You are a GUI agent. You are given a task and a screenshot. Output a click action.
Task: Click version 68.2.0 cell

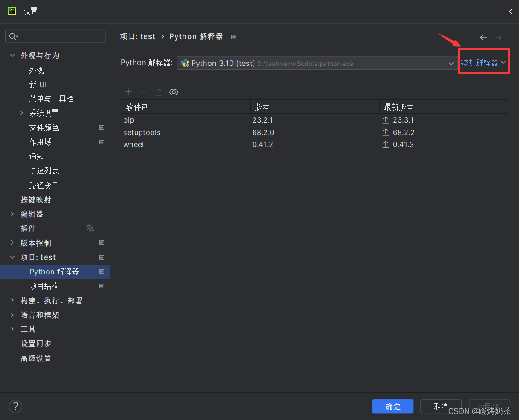pos(263,132)
